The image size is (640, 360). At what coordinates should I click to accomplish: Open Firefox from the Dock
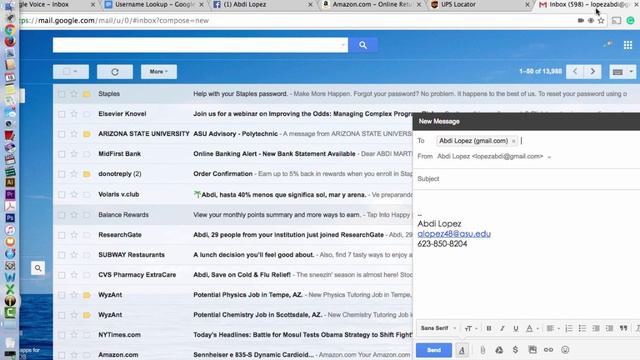[10, 41]
